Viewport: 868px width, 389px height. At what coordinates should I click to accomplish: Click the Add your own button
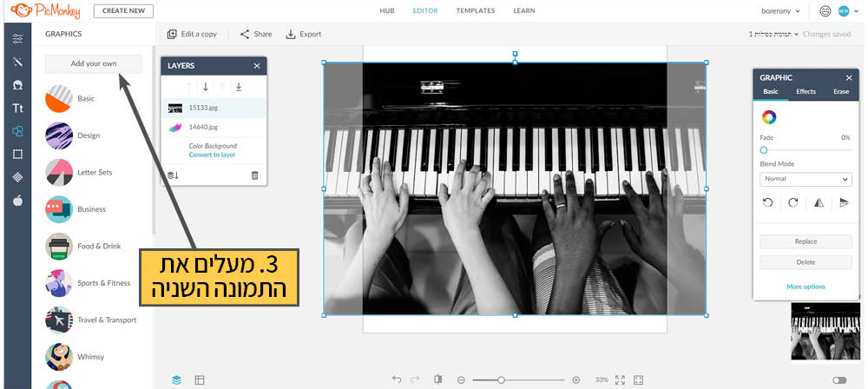[93, 64]
